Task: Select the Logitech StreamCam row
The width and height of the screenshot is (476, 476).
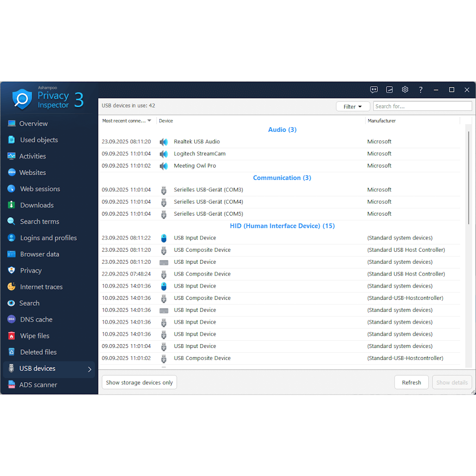Action: (199, 153)
